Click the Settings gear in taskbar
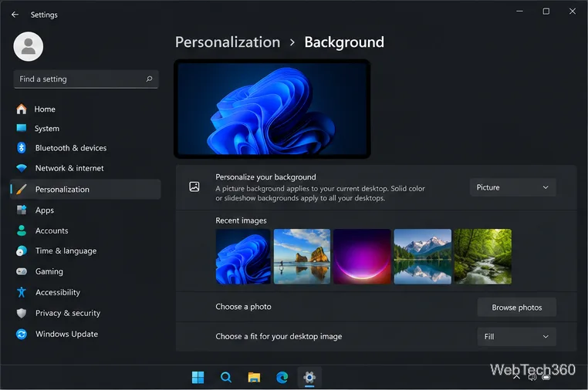Viewport: 588px width, 390px height. 309,377
